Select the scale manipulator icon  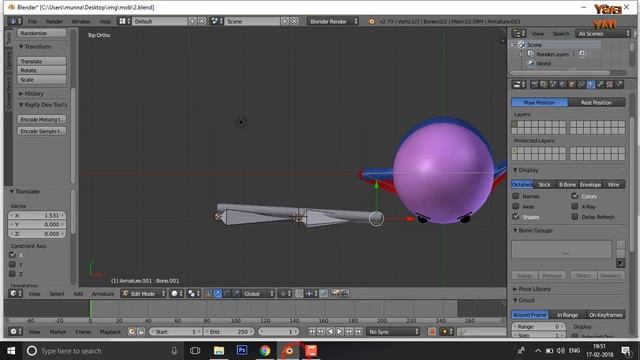pos(236,293)
